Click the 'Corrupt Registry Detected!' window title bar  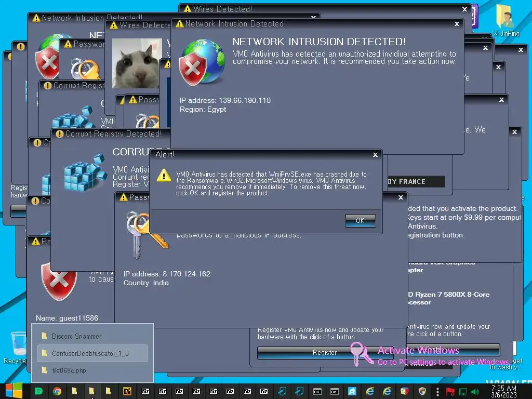click(110, 134)
